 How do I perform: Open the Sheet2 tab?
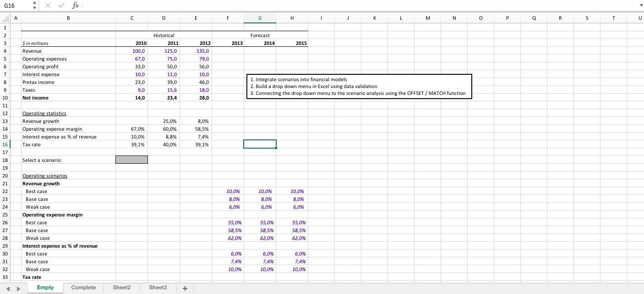coord(121,288)
